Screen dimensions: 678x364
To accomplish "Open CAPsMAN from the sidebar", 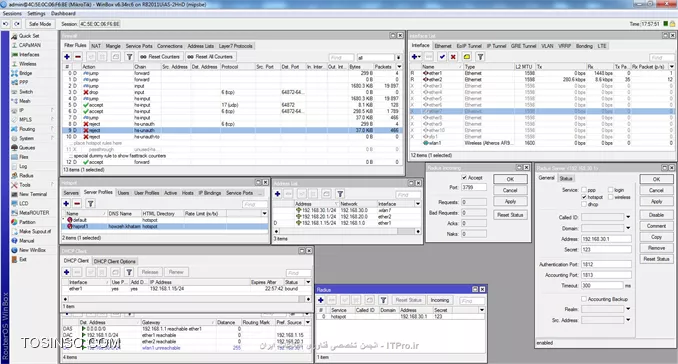I will coord(29,45).
